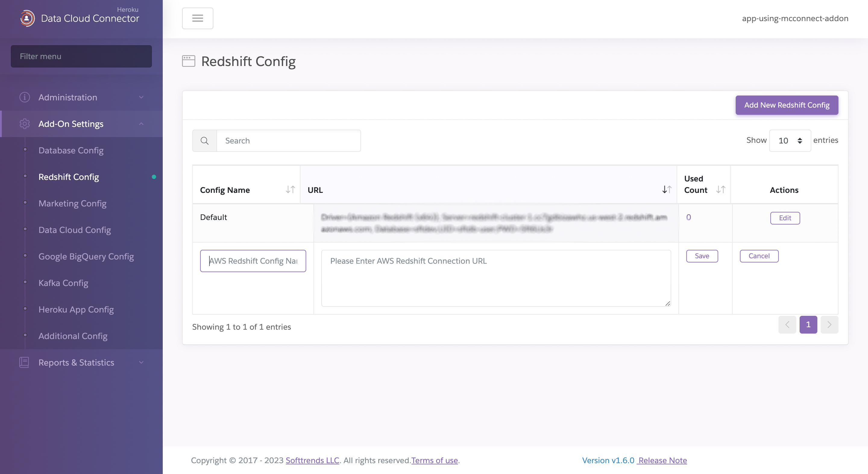Click the Reports & Statistics icon
The image size is (868, 474).
pos(24,362)
